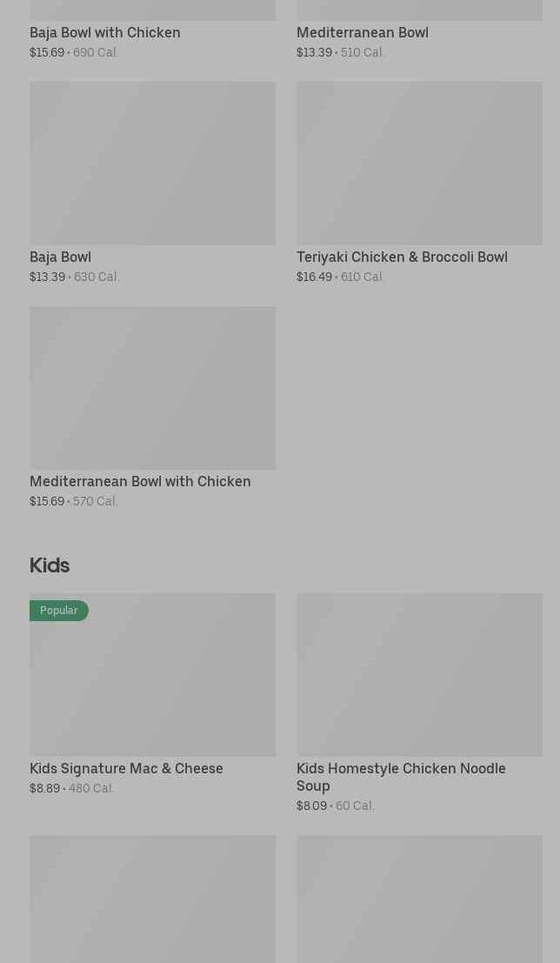The height and width of the screenshot is (963, 560).
Task: Click the Baja Bowl photo thumbnail
Action: (152, 163)
